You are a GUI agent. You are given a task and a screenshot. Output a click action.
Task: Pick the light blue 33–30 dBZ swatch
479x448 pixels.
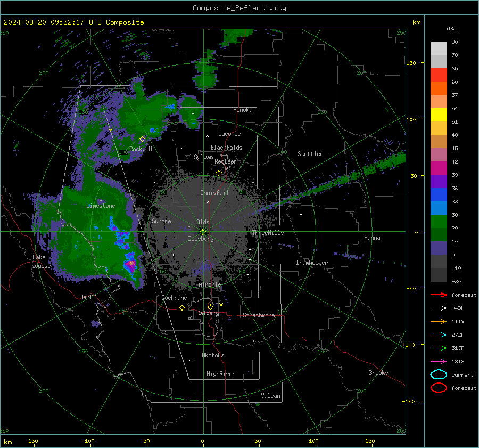click(x=439, y=208)
